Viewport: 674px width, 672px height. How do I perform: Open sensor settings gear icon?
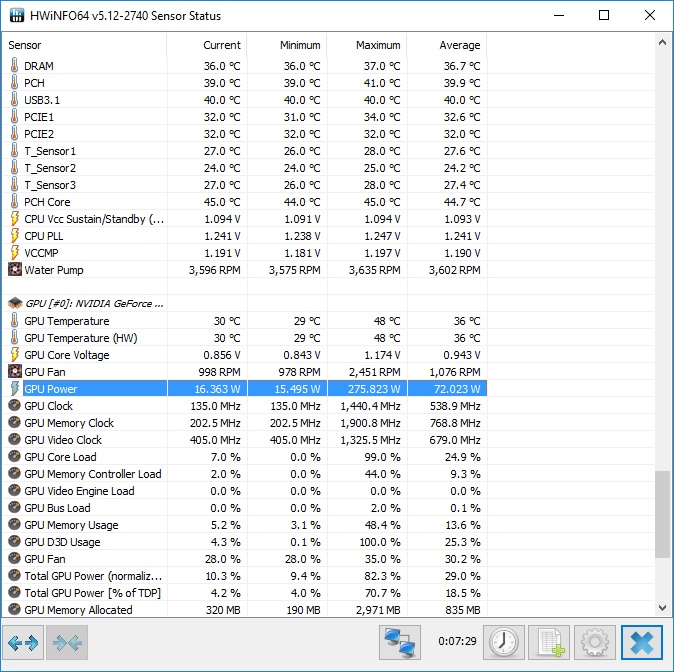coord(595,643)
